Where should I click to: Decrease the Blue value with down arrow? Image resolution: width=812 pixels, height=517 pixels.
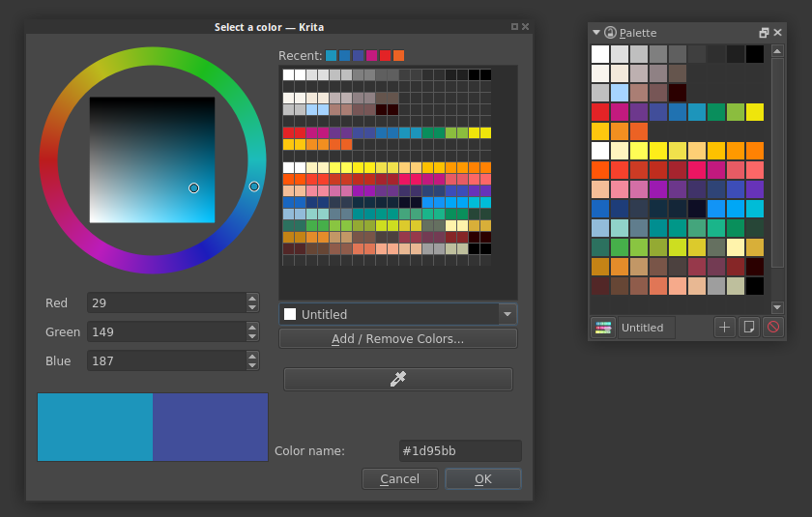(252, 365)
